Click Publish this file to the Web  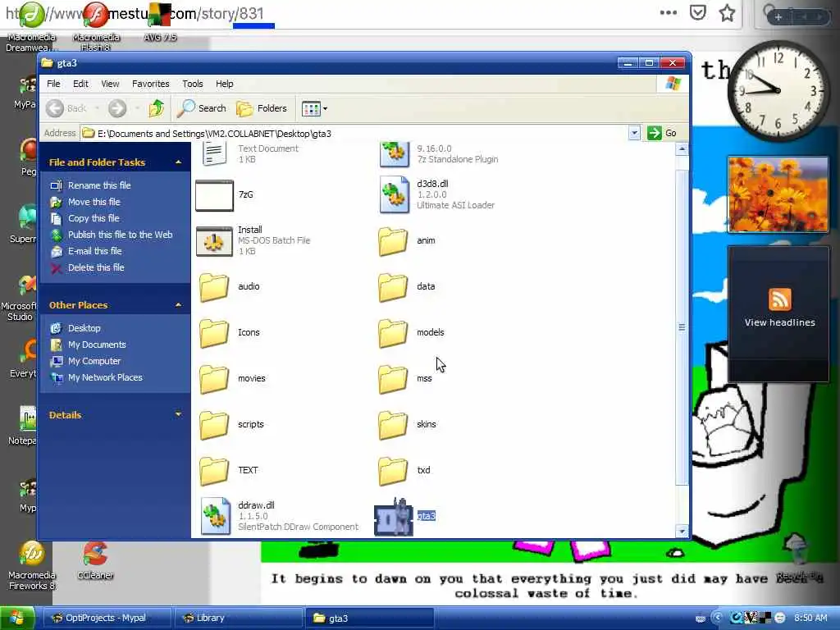[120, 235]
